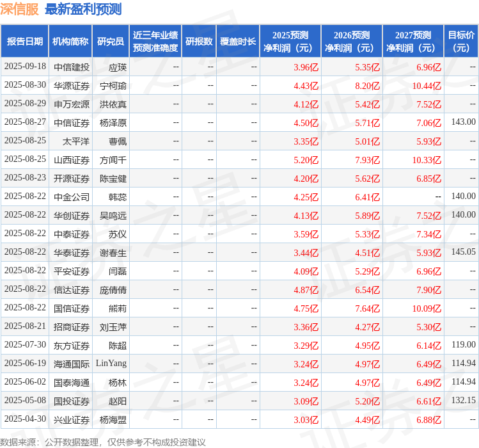
Task: Click 中金公司 institution name
Action: (x=72, y=197)
